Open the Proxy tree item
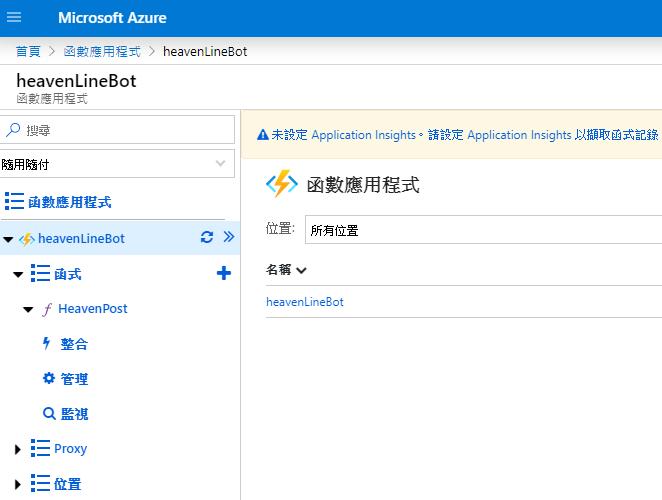Screen dimensions: 662x500 click(x=71, y=448)
